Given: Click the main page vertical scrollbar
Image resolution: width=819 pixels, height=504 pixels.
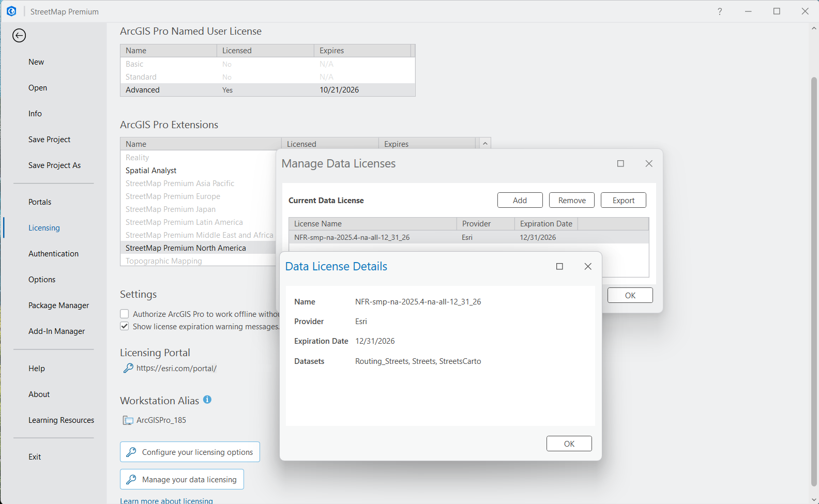Looking at the screenshot, I should click(814, 282).
